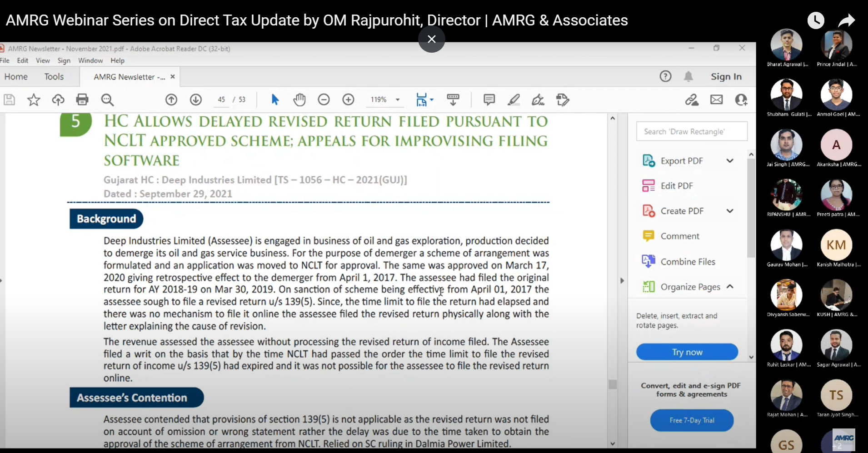
Task: Send file by email envelope icon
Action: [x=717, y=100]
